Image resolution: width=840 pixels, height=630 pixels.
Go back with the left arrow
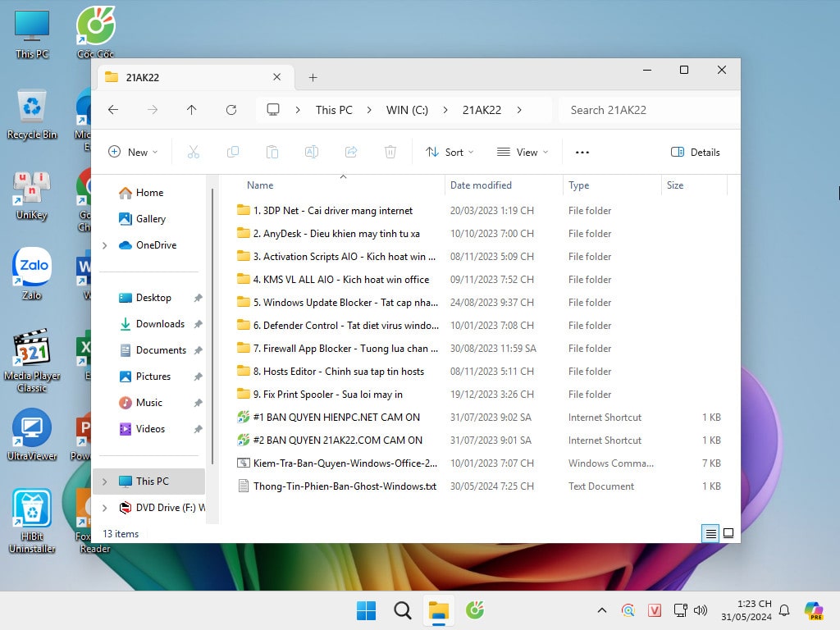point(113,110)
